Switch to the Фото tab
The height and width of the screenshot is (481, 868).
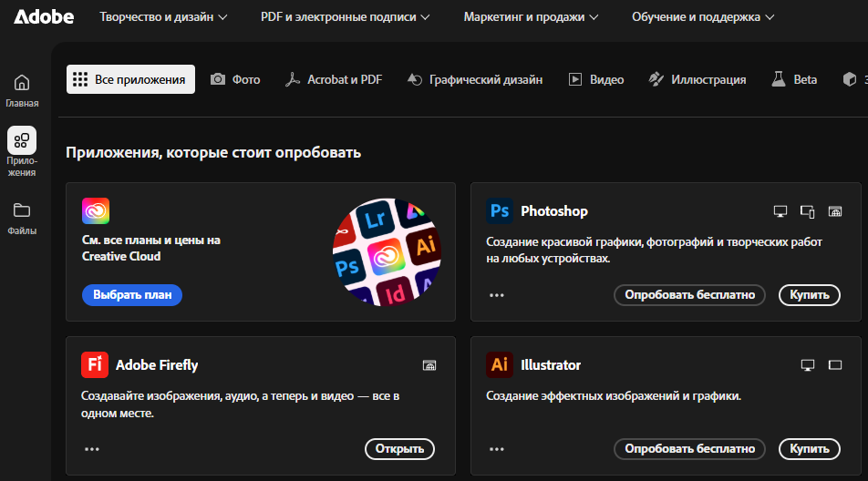235,79
